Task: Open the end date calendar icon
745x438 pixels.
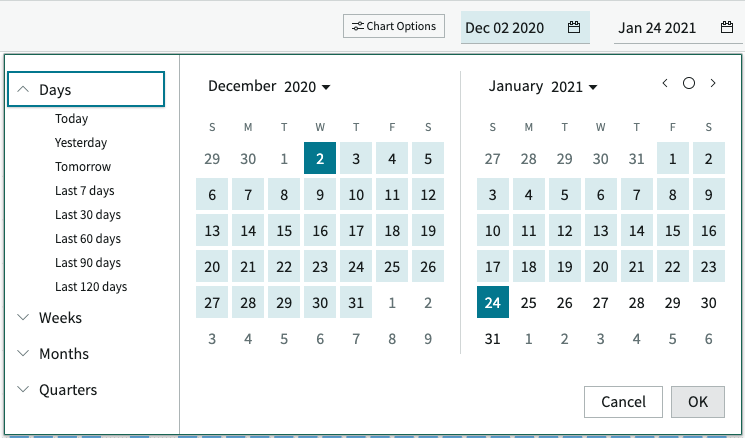Action: [727, 27]
